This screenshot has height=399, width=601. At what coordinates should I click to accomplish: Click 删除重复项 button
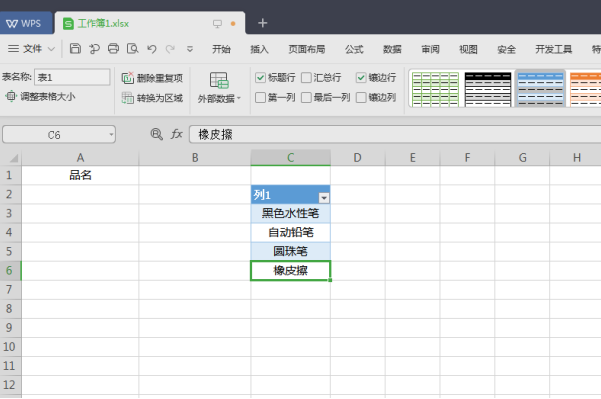click(x=152, y=78)
